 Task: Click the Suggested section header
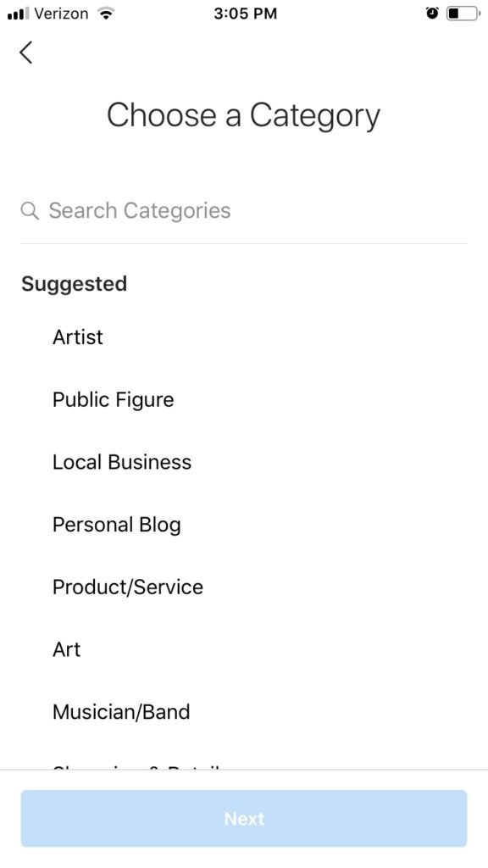point(74,284)
